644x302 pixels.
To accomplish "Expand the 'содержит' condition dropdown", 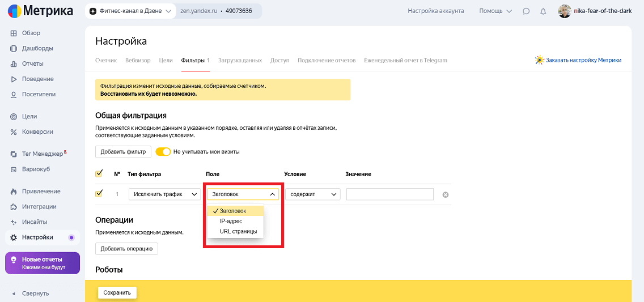I will (x=312, y=194).
